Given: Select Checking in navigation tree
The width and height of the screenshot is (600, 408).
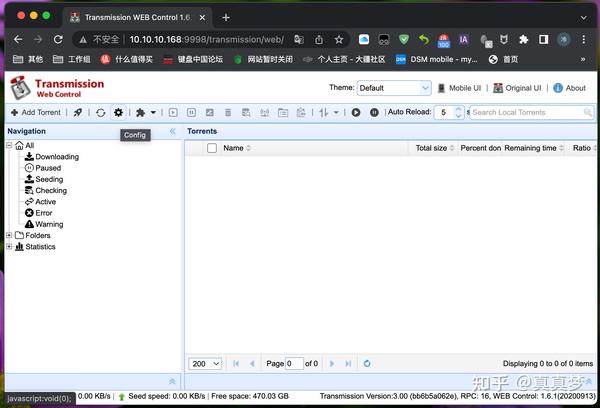Looking at the screenshot, I should tap(51, 190).
